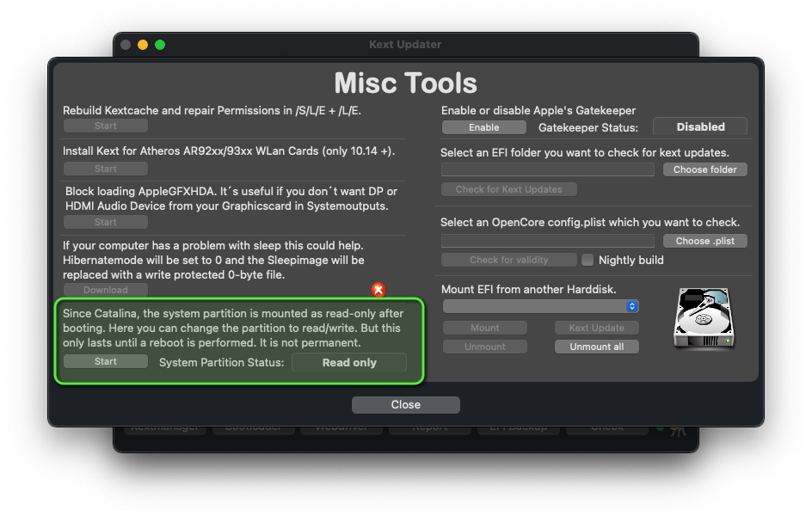The width and height of the screenshot is (812, 516).
Task: Click Check for validity button
Action: tap(509, 260)
